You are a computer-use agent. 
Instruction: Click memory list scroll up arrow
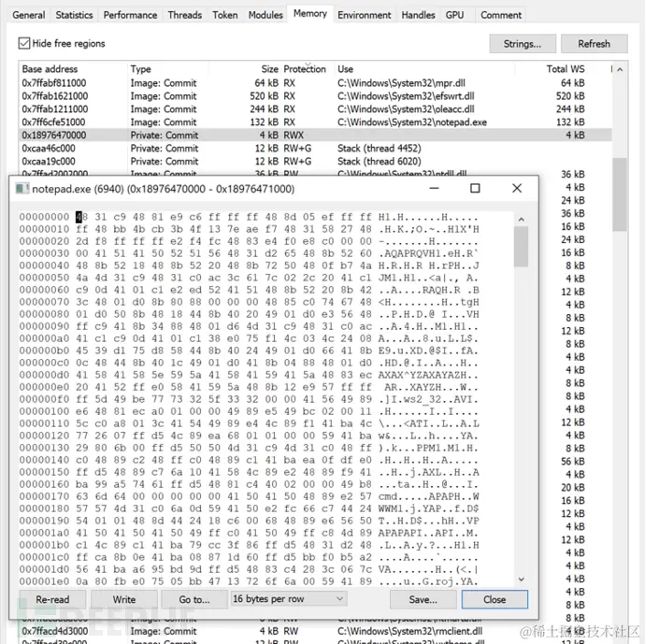[x=620, y=69]
